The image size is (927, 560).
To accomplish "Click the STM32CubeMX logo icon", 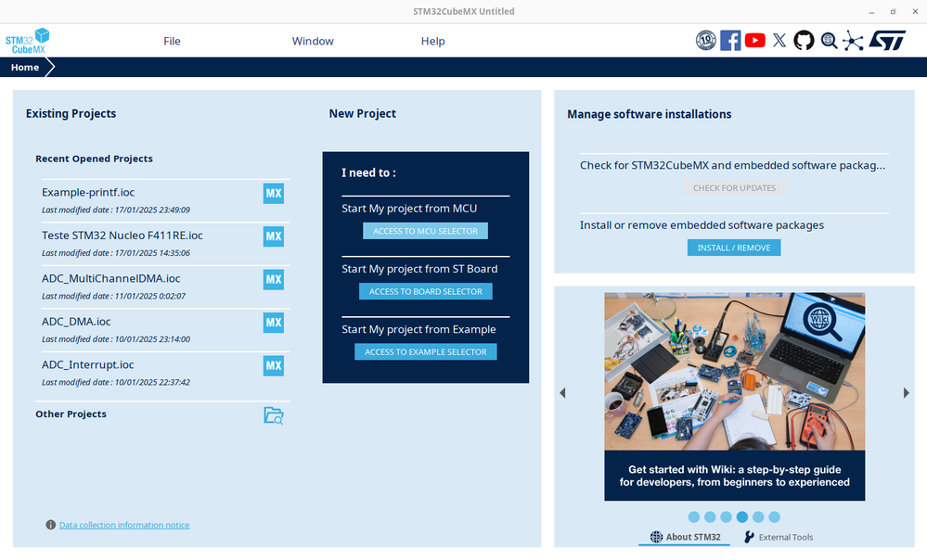I will (x=27, y=41).
